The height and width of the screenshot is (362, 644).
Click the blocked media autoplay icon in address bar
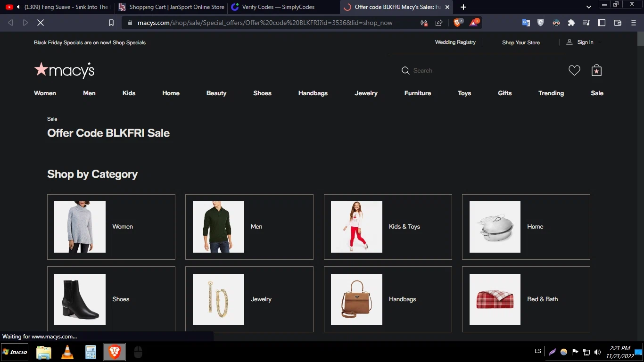424,23
